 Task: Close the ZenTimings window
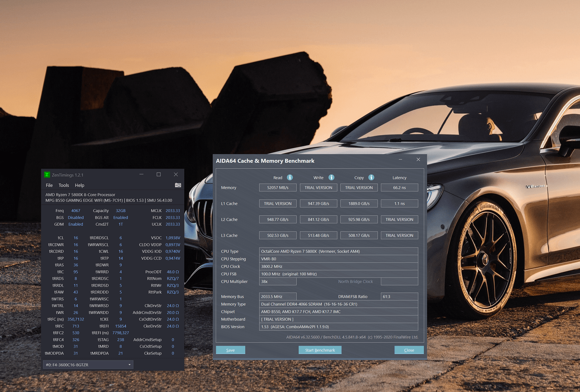pyautogui.click(x=176, y=174)
